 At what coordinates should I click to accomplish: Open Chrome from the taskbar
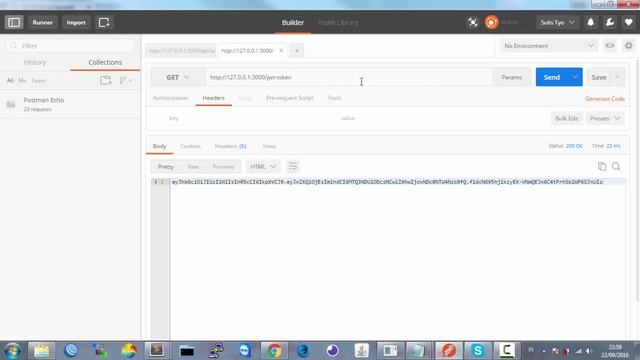tap(274, 351)
